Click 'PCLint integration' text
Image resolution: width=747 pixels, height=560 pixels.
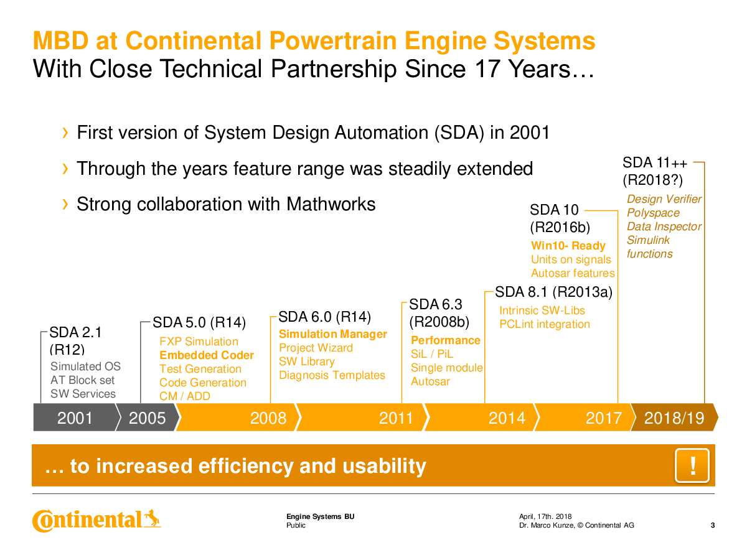545,324
